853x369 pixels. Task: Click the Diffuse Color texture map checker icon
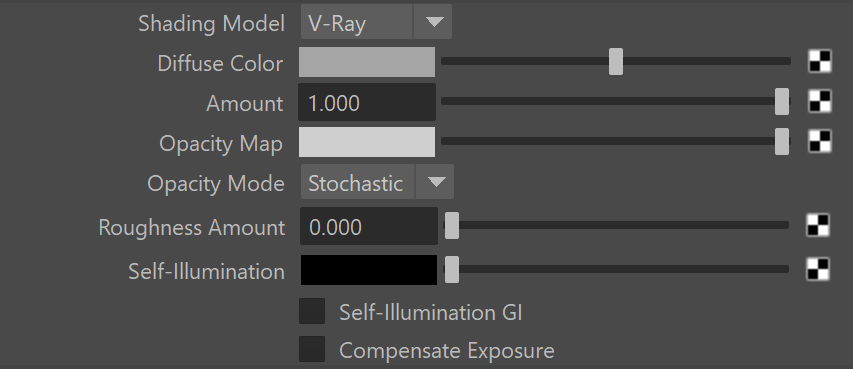pyautogui.click(x=820, y=62)
